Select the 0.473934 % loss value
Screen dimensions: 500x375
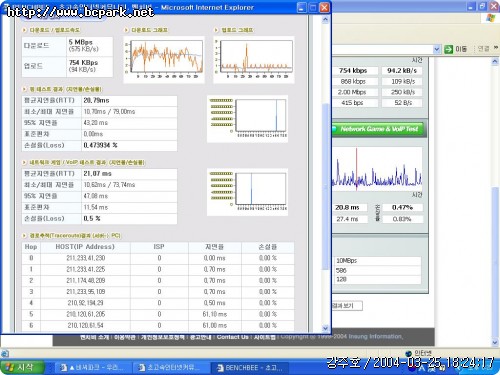[x=100, y=145]
